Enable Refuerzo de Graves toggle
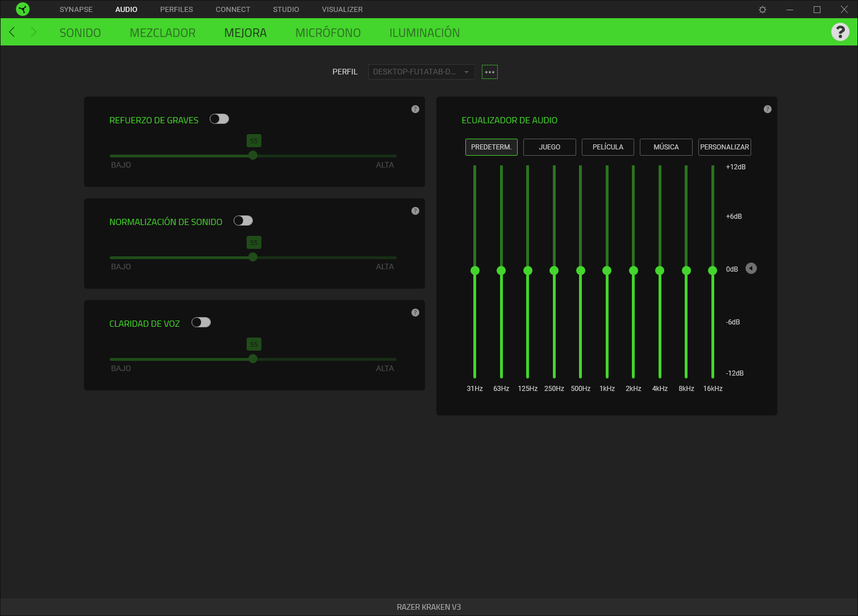Viewport: 858px width, 616px height. tap(219, 119)
